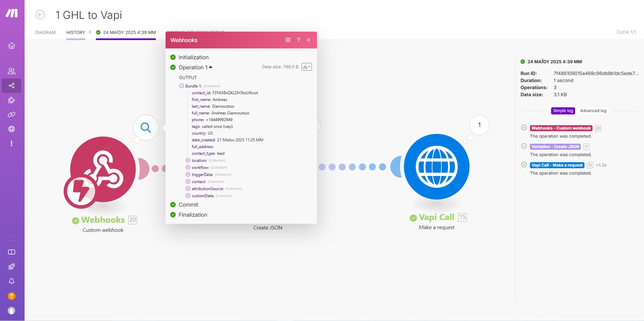This screenshot has width=644, height=321.
Task: Open help in the Webhooks panel header
Action: coord(298,40)
